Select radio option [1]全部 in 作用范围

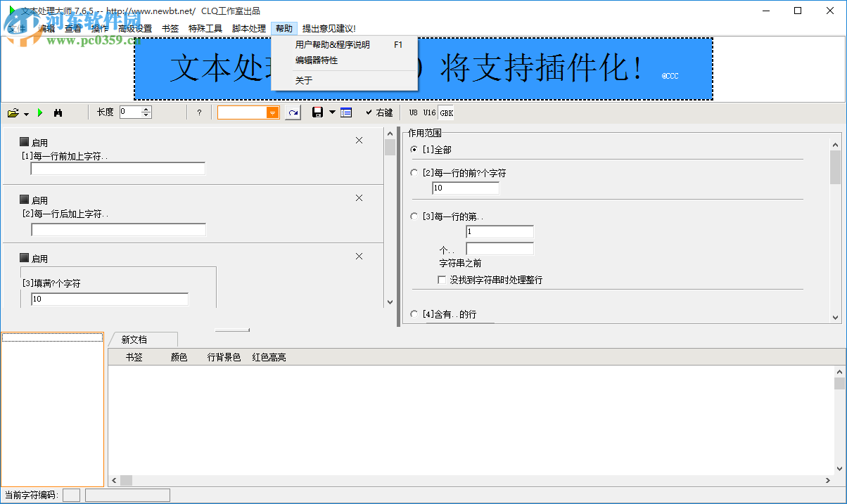tap(414, 149)
